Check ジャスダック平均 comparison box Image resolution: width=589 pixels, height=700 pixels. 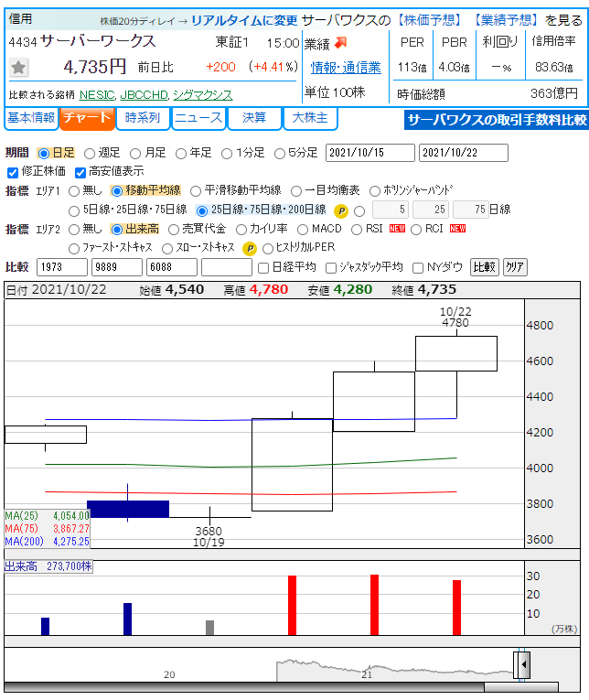click(x=331, y=268)
